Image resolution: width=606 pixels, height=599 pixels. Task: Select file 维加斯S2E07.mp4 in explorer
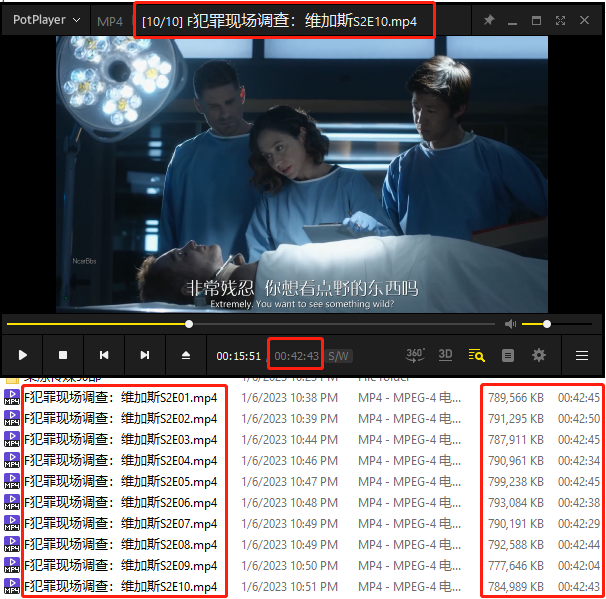(x=121, y=524)
